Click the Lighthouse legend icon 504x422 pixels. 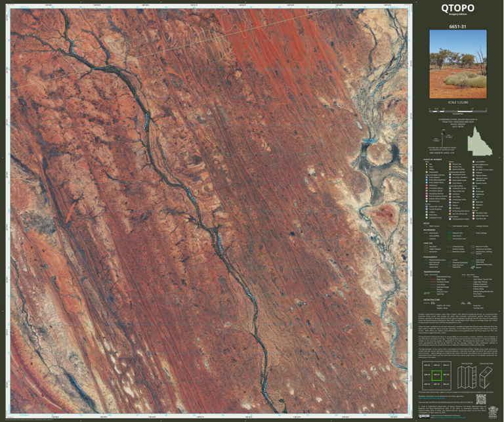(x=473, y=194)
